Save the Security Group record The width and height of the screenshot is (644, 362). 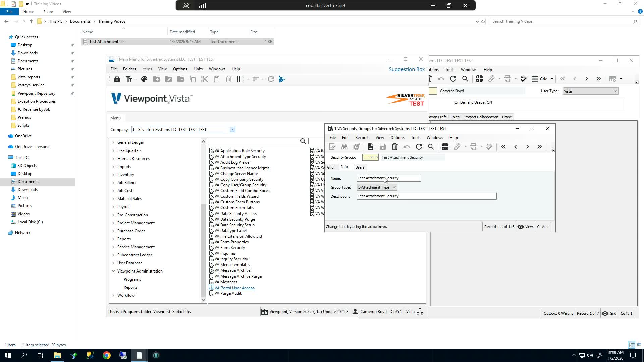[382, 147]
